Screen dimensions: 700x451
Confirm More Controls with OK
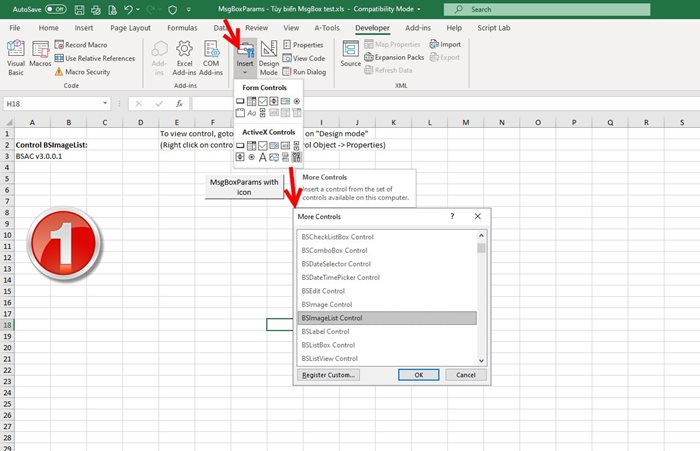point(419,375)
